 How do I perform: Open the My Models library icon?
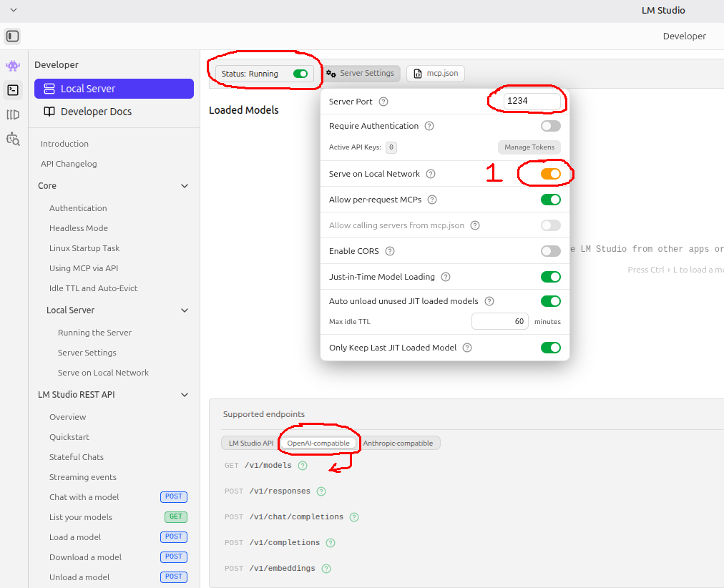13,114
